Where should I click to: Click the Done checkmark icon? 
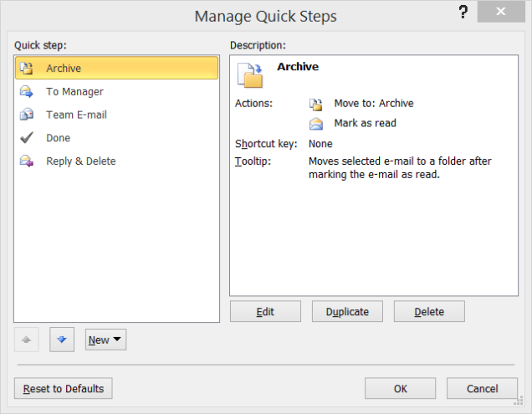click(x=27, y=138)
